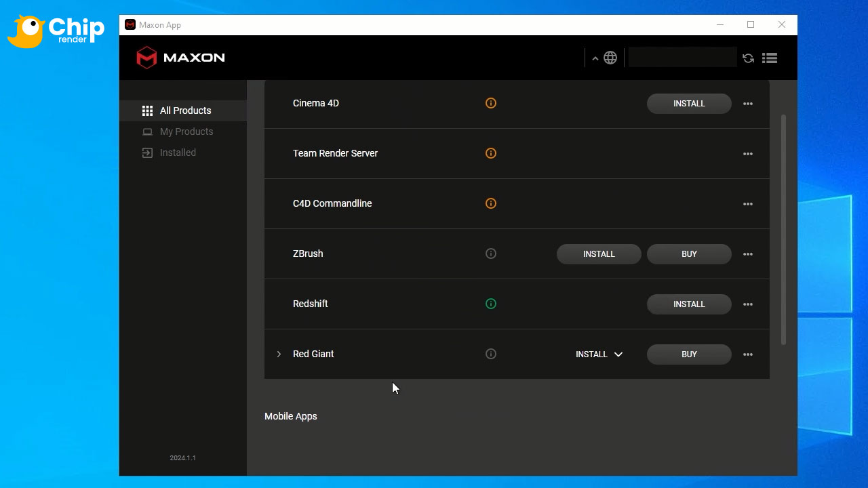Image resolution: width=868 pixels, height=488 pixels.
Task: Select Installed in the sidebar
Action: point(183,152)
